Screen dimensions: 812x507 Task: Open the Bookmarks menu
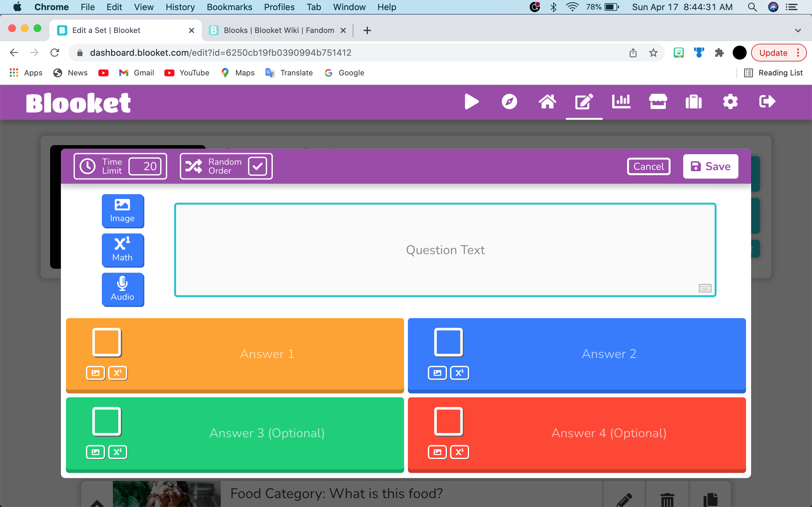pyautogui.click(x=230, y=7)
